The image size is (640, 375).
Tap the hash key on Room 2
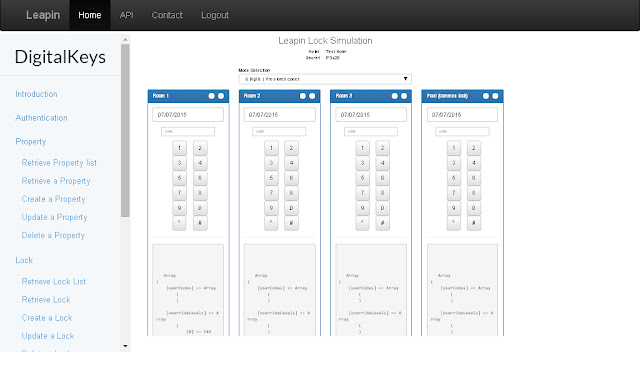click(291, 223)
